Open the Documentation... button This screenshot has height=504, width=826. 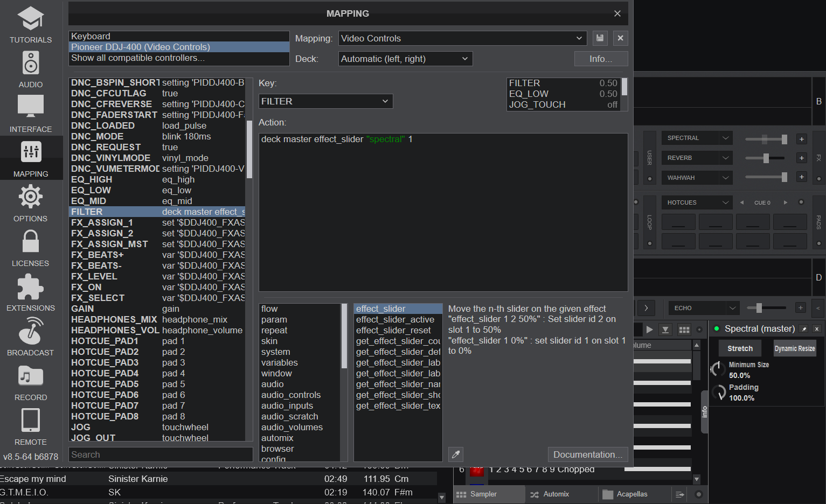point(588,454)
